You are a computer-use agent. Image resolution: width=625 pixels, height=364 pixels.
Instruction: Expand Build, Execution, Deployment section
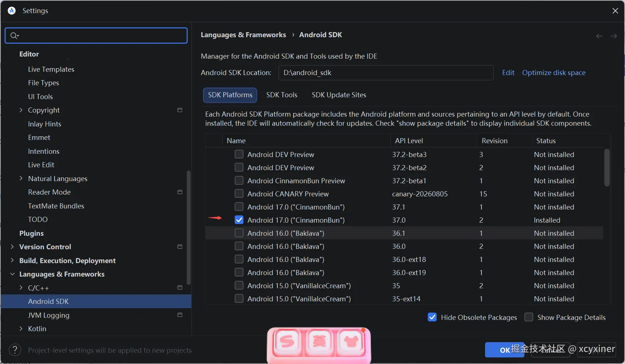[x=12, y=261]
